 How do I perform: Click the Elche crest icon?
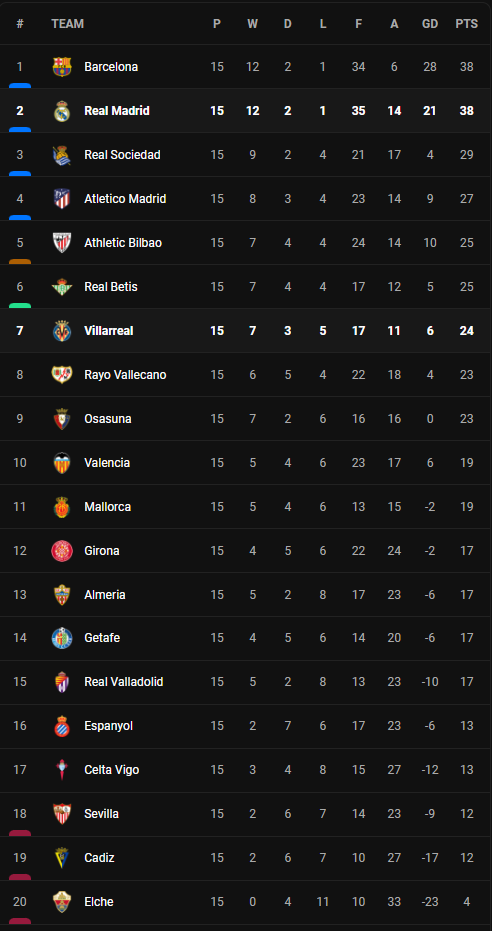point(62,901)
